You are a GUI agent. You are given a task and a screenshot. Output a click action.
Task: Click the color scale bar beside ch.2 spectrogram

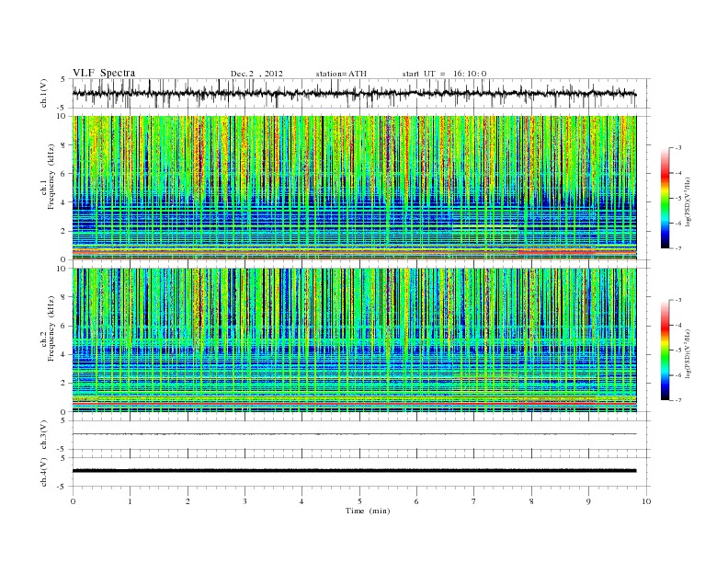[665, 350]
